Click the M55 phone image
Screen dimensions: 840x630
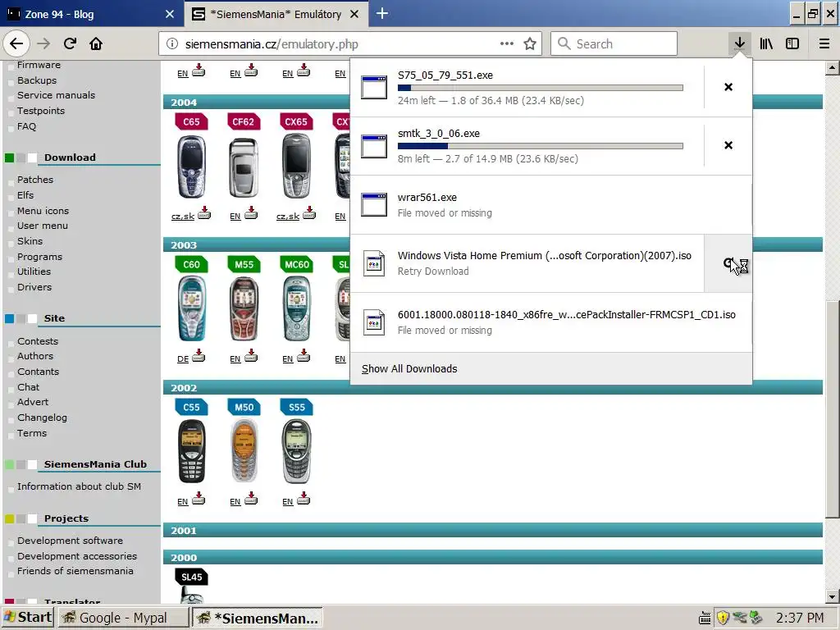coord(244,309)
